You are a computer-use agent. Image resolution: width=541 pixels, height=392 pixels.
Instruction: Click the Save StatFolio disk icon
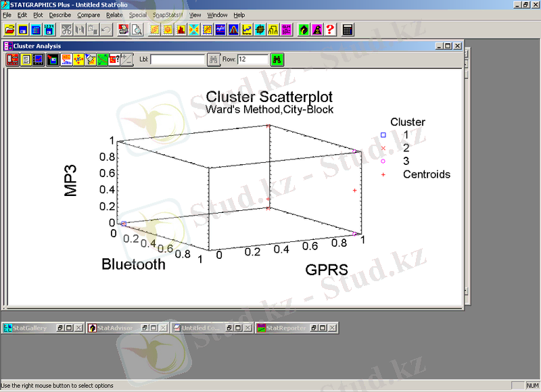point(23,30)
